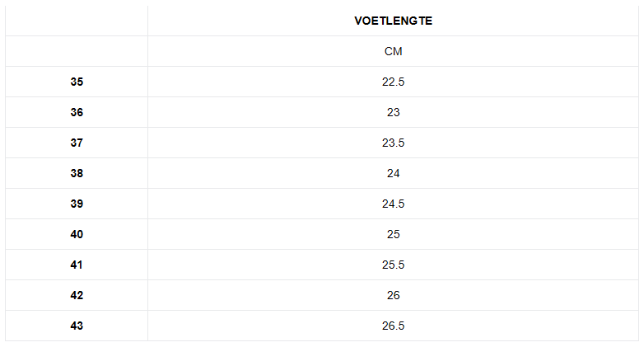Image resolution: width=644 pixels, height=347 pixels.
Task: Click size 39 row label
Action: [77, 204]
